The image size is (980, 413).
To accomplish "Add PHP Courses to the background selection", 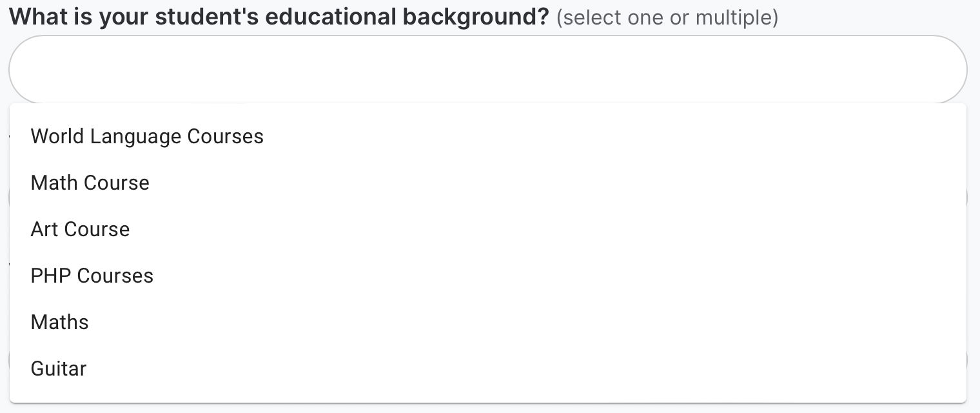I will (92, 276).
